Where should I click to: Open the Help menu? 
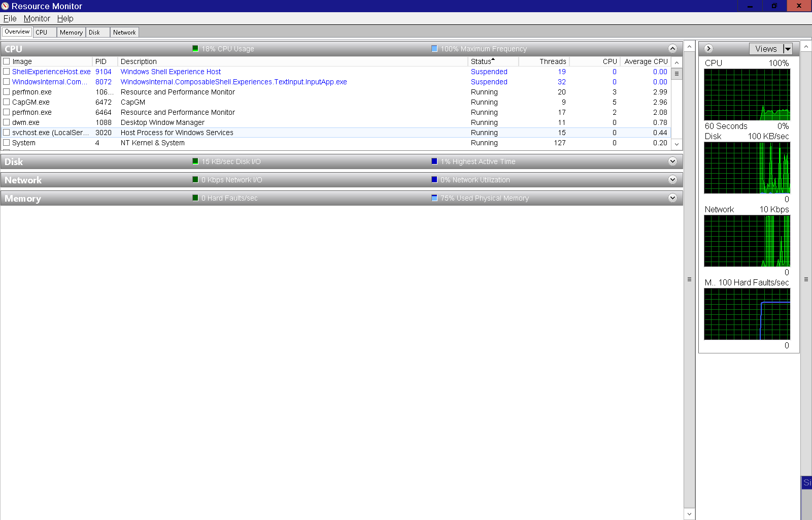[65, 18]
